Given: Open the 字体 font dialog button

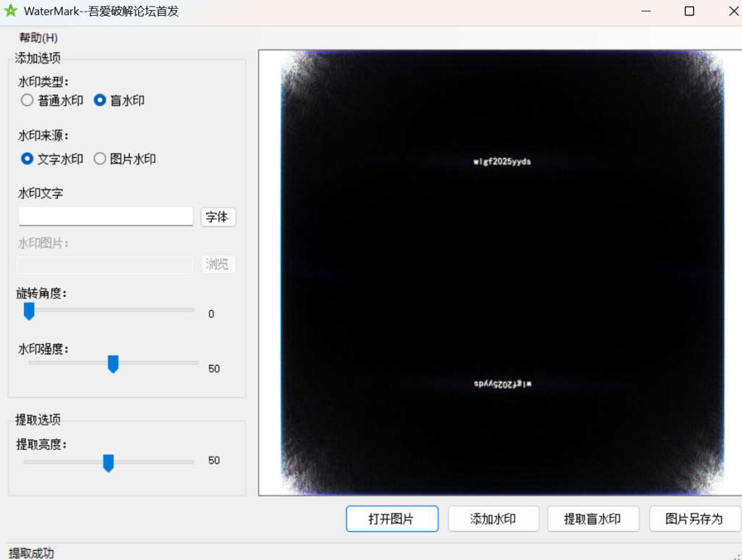Looking at the screenshot, I should 218,217.
